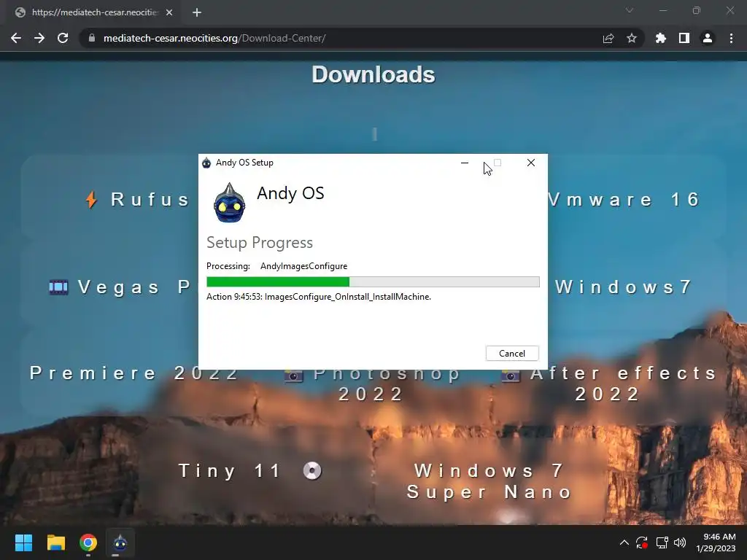Go forward in browser history

coord(39,38)
